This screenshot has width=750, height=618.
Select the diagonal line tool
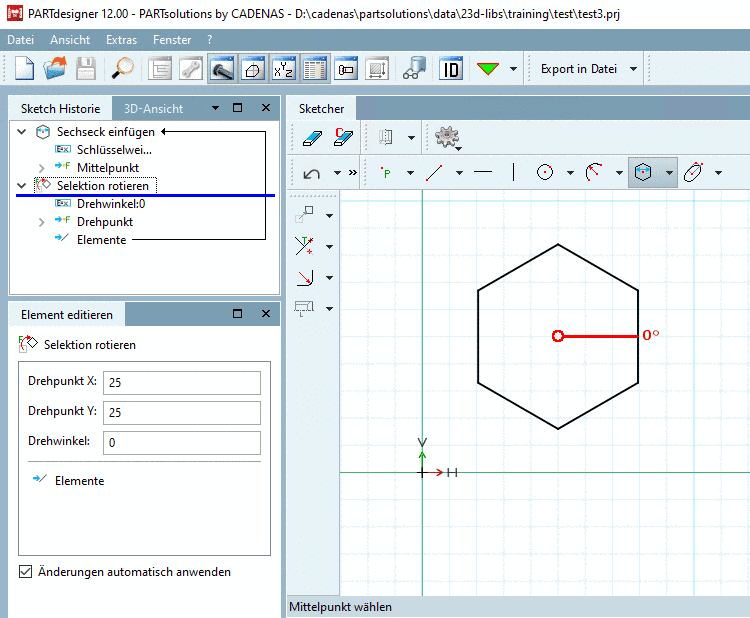pos(434,172)
